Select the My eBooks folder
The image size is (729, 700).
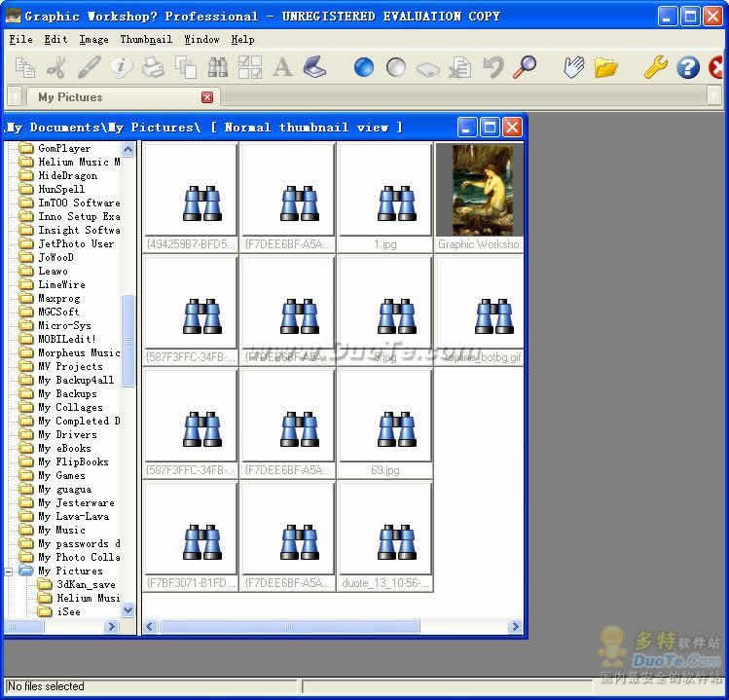(x=64, y=449)
